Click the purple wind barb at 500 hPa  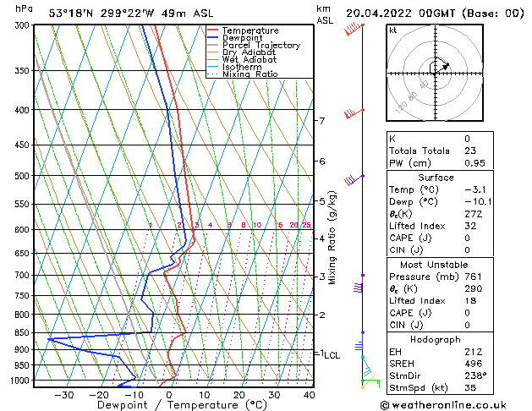[x=354, y=180]
